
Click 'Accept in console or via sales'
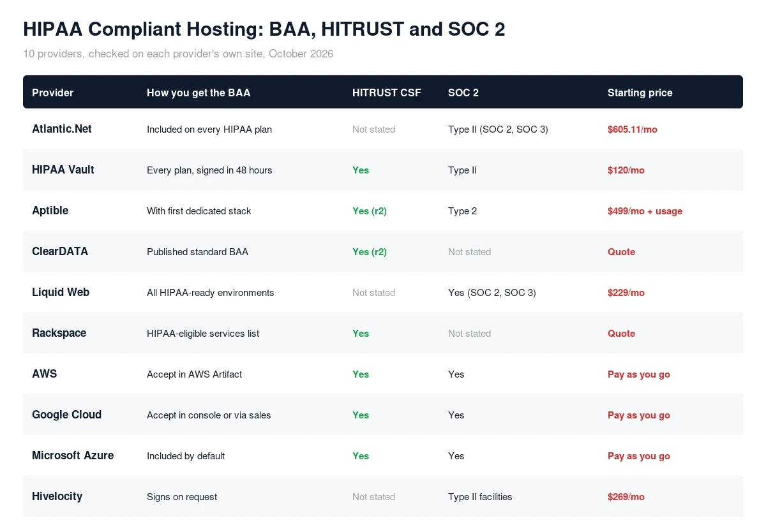(209, 415)
